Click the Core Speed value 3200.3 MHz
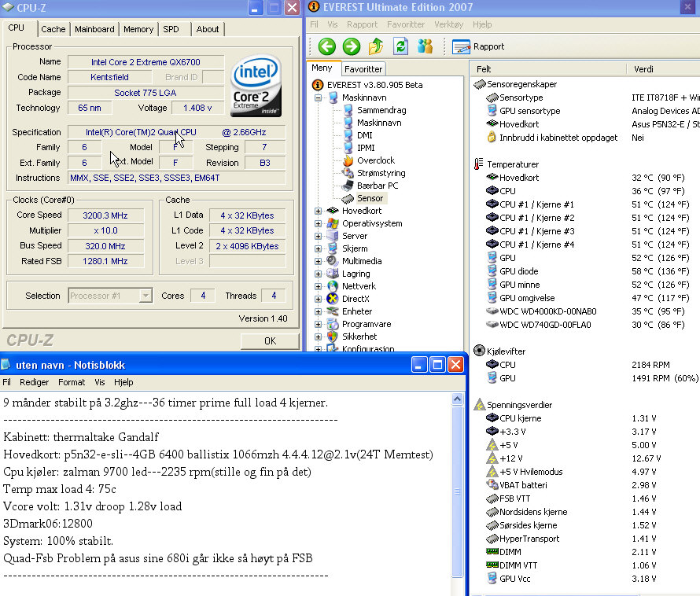 click(x=105, y=215)
